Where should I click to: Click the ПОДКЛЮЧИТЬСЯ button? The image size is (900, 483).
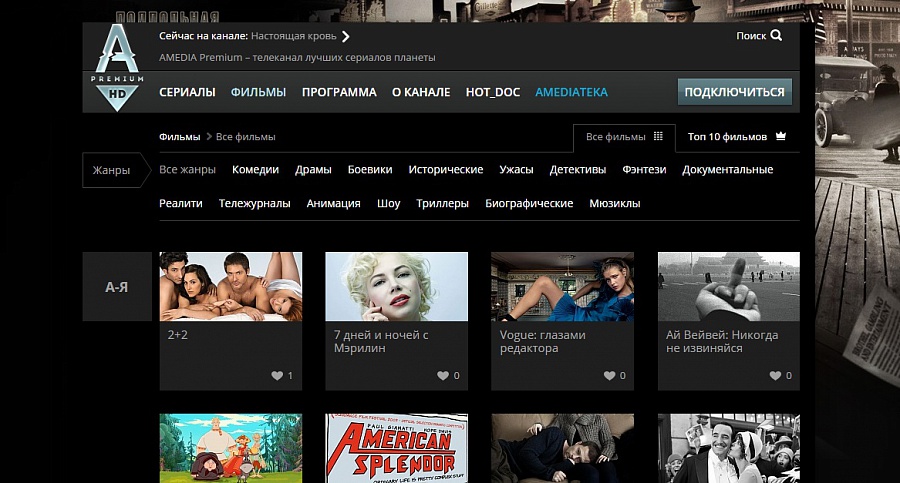click(x=735, y=92)
